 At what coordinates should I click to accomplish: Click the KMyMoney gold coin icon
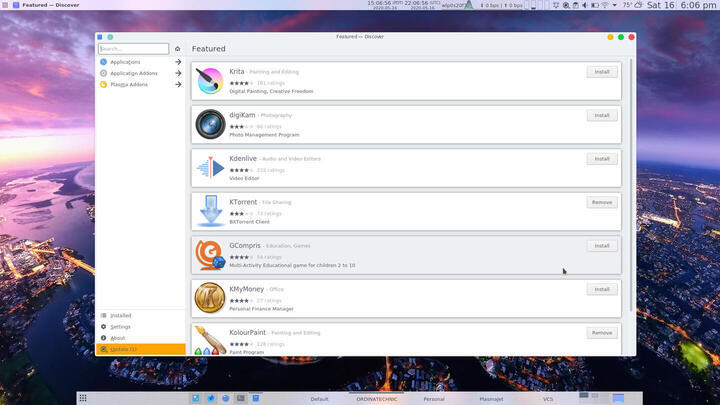(x=210, y=298)
